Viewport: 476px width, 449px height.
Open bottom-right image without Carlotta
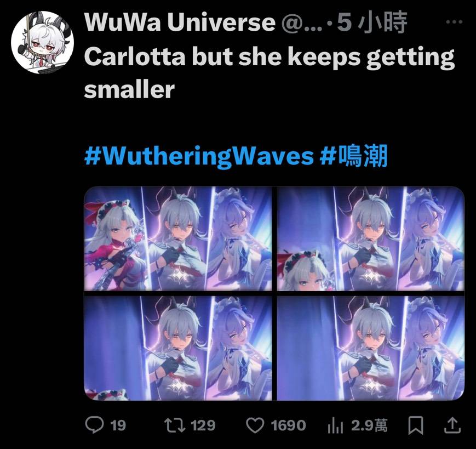(371, 348)
